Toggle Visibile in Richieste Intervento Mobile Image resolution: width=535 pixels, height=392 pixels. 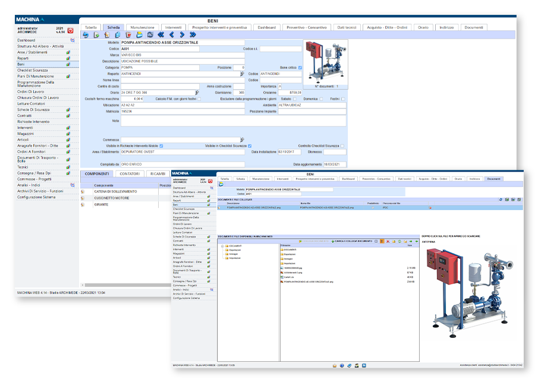point(161,146)
